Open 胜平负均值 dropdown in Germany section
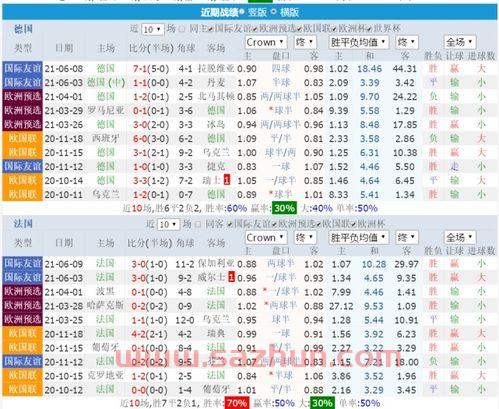The image size is (499, 409). (x=358, y=42)
